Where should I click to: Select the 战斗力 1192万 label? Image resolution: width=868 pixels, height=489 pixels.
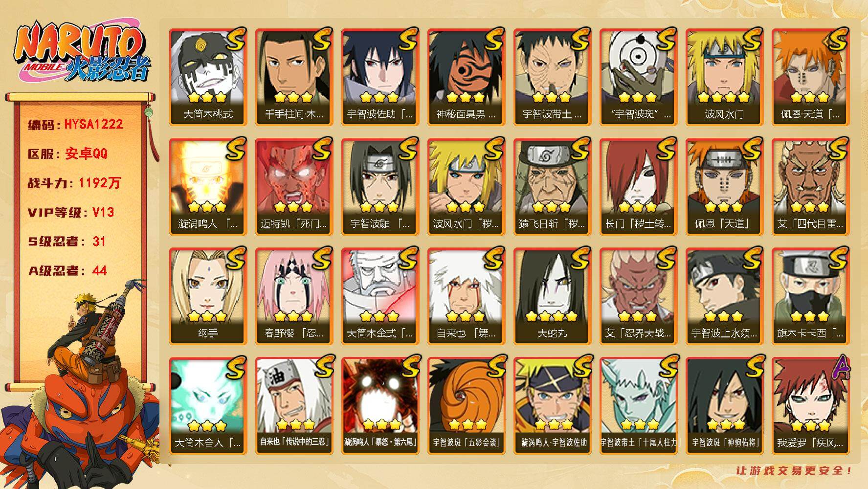74,183
